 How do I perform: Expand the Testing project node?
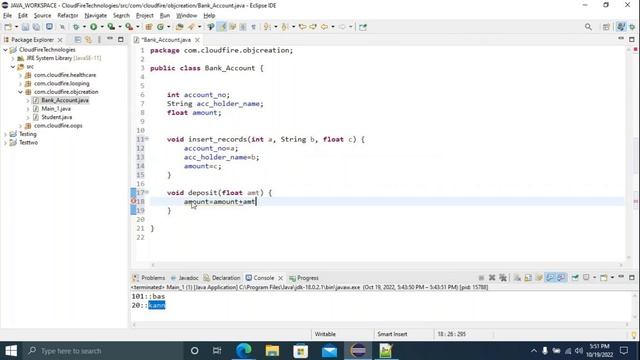tap(5, 134)
